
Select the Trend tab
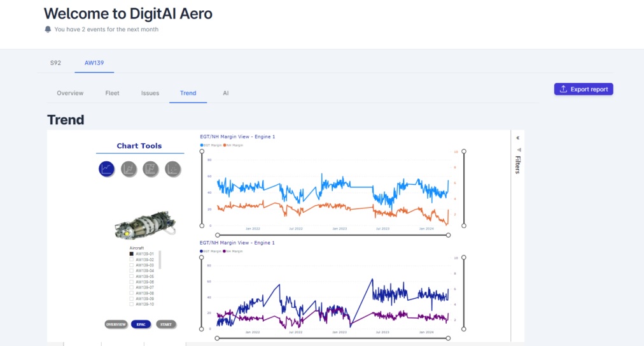188,93
